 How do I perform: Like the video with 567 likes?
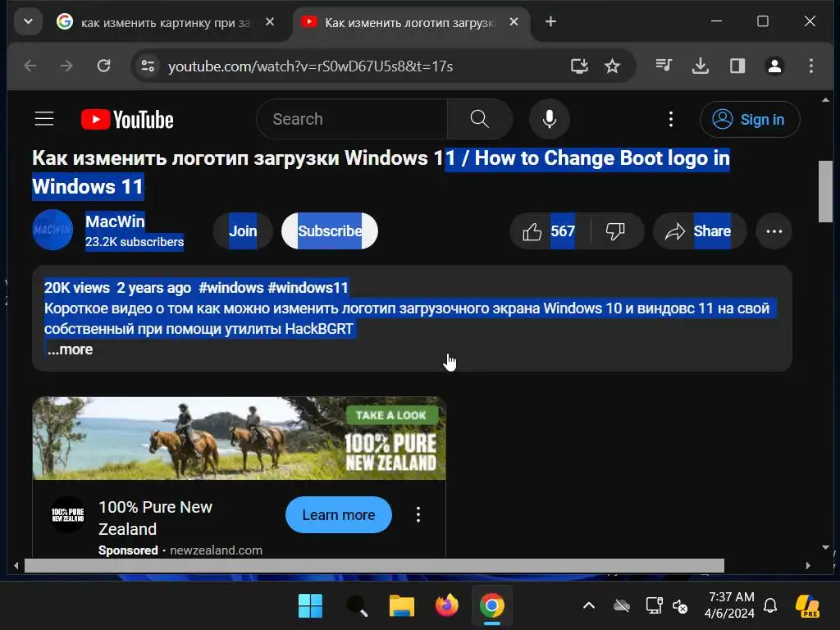tap(550, 231)
